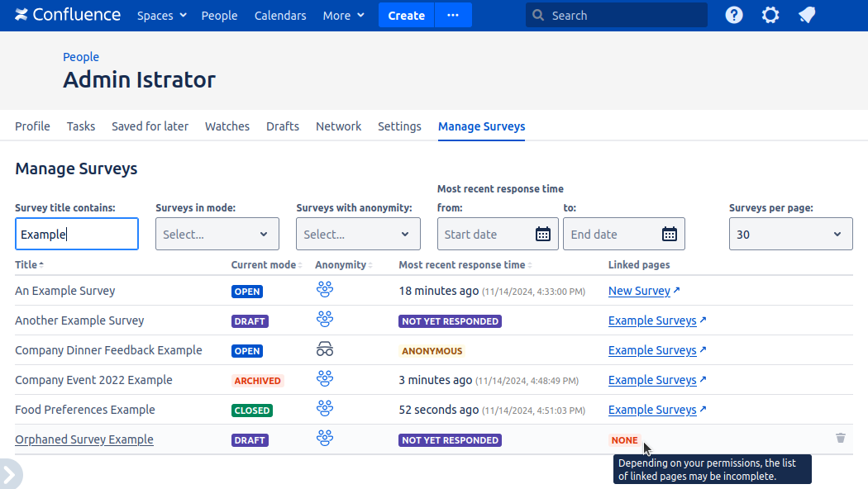Viewport: 868px width, 489px height.
Task: Open the New Survey linked page
Action: (639, 291)
